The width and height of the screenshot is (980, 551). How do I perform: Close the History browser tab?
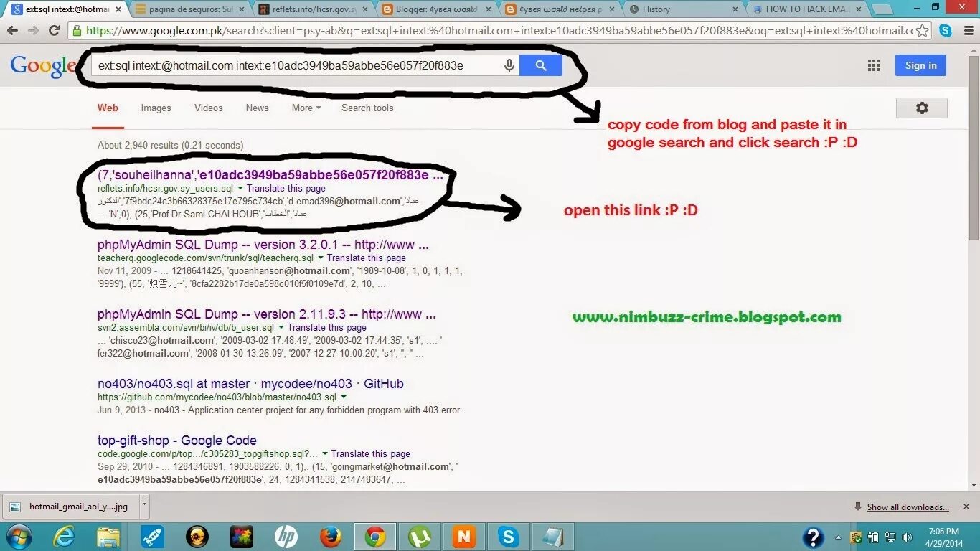(x=735, y=9)
